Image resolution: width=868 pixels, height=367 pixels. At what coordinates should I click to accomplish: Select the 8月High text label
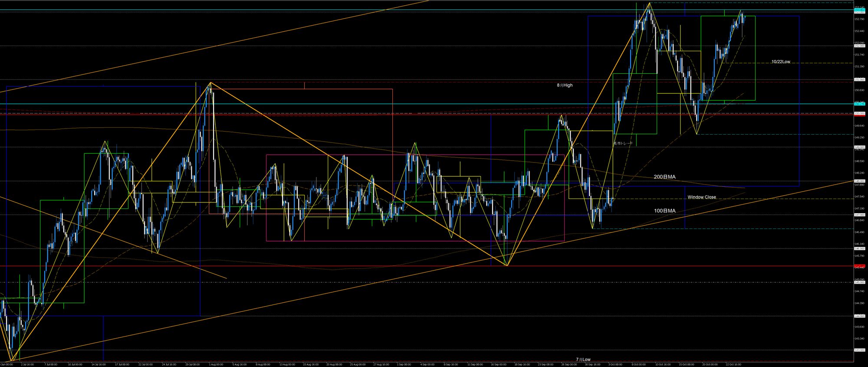coord(565,86)
